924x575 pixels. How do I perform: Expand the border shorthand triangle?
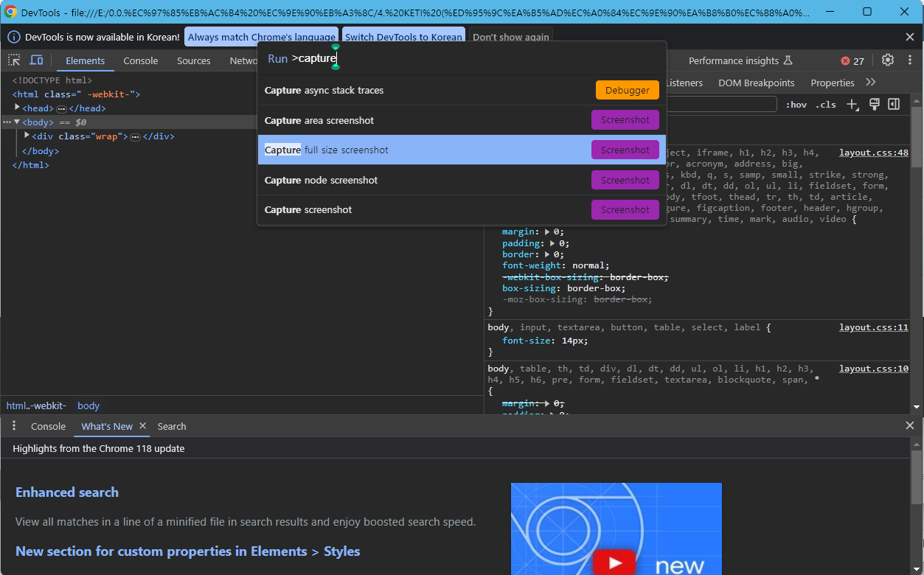pyautogui.click(x=548, y=254)
